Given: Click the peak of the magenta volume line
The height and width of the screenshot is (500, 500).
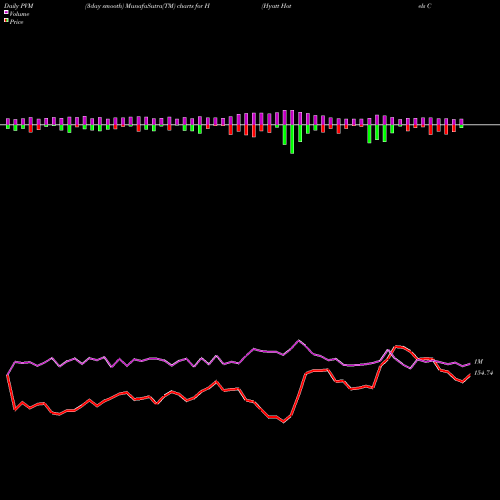Looking at the screenshot, I should pos(299,340).
